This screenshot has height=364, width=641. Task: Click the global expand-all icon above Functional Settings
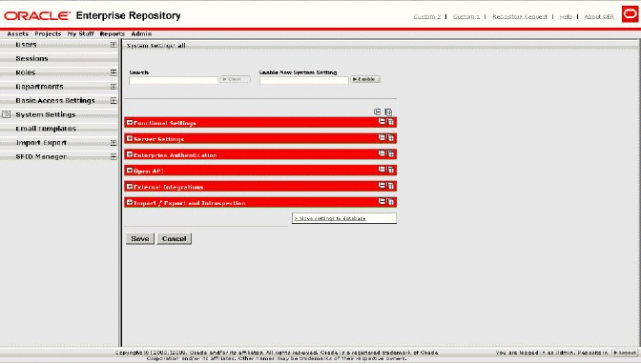tap(388, 111)
